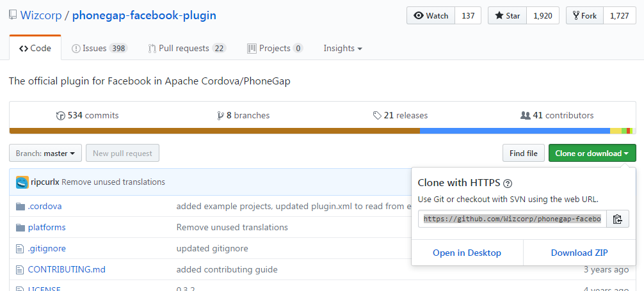The width and height of the screenshot is (644, 291).
Task: Open the Remove unused translations commit by ripcurlx
Action: coord(113,182)
